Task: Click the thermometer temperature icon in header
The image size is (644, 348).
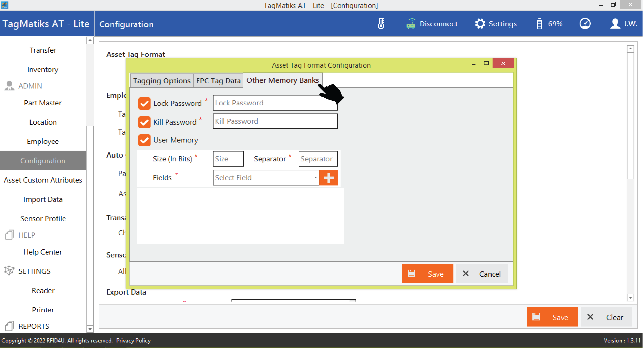Action: (381, 24)
